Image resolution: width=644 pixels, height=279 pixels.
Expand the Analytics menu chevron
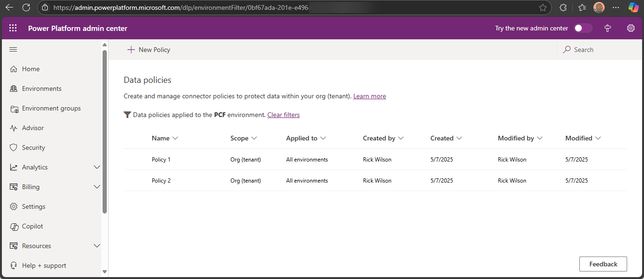click(x=97, y=167)
